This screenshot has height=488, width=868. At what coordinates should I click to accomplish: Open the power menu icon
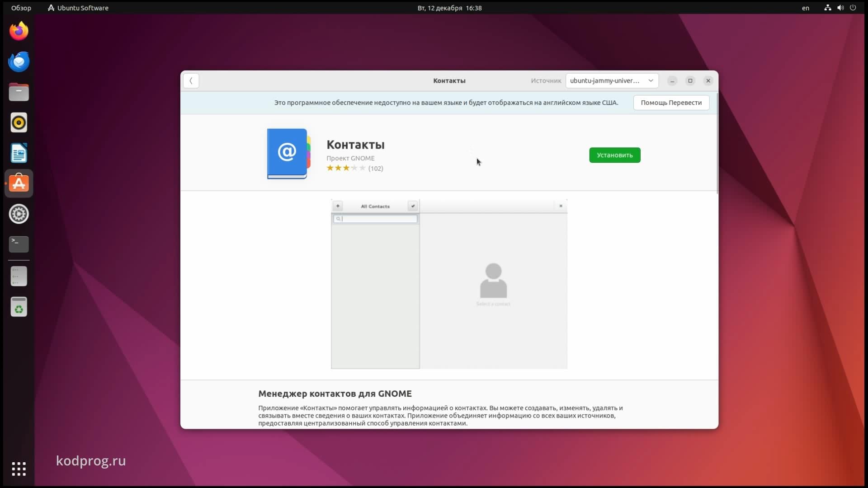pyautogui.click(x=853, y=8)
